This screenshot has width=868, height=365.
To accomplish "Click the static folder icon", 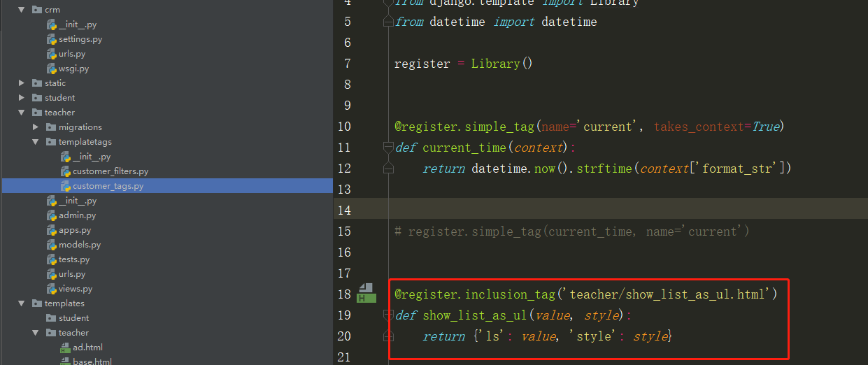I will point(37,83).
